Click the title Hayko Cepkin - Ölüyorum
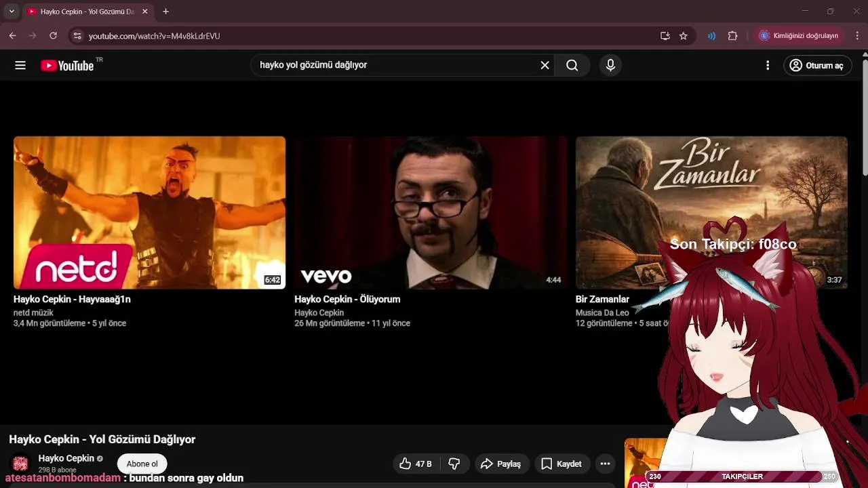Screen dimensions: 868x488 pos(347,299)
